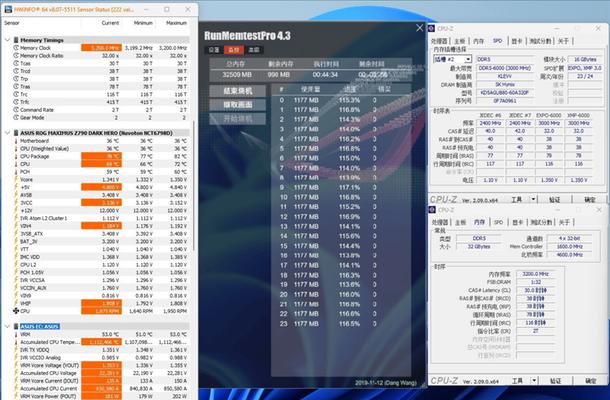Click the icon beside Command Rate
The image size is (610, 400).
[x=16, y=110]
